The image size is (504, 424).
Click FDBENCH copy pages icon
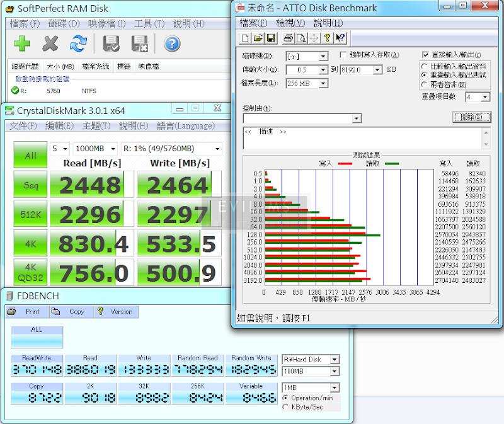pos(55,311)
